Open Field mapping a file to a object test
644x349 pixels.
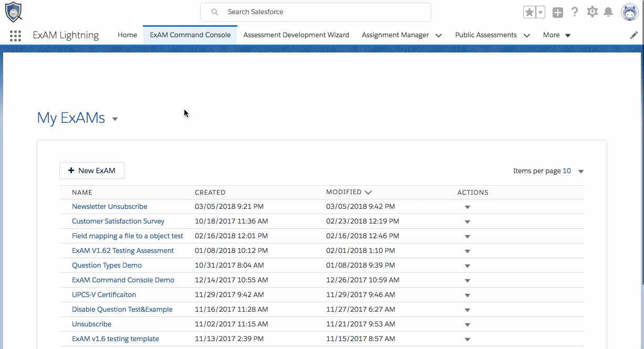pyautogui.click(x=128, y=236)
